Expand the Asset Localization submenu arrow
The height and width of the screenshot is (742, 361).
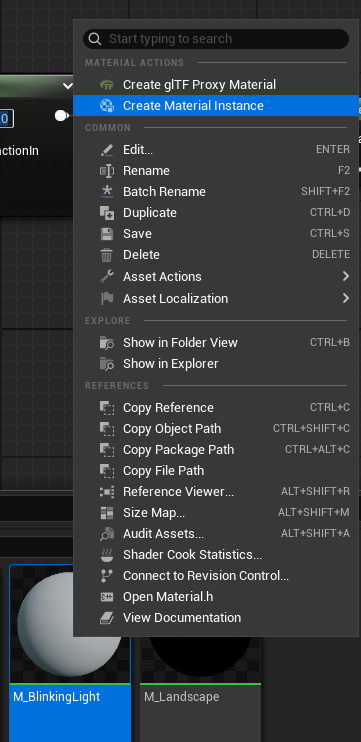(346, 298)
